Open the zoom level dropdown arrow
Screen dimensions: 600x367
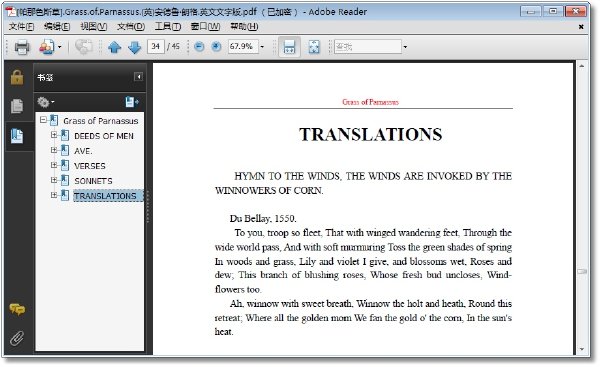262,47
